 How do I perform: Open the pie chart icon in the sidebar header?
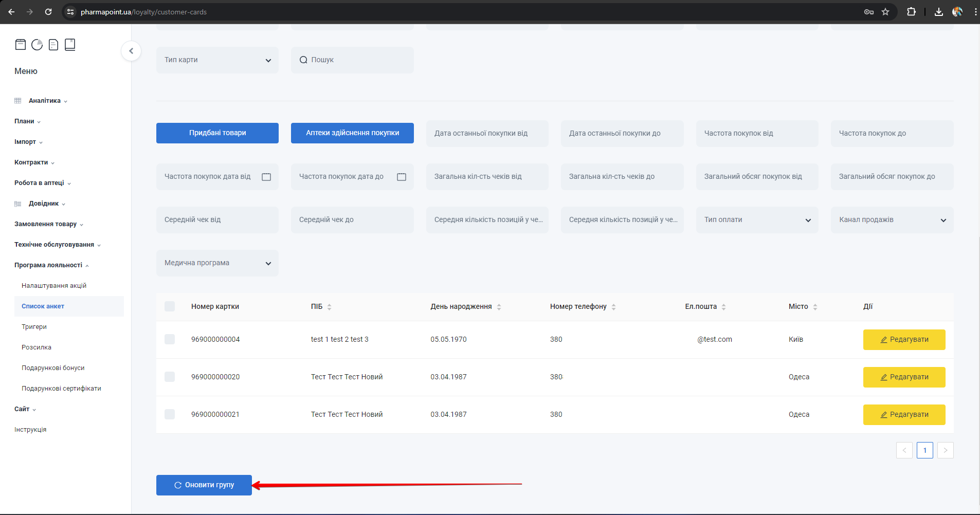[x=37, y=45]
